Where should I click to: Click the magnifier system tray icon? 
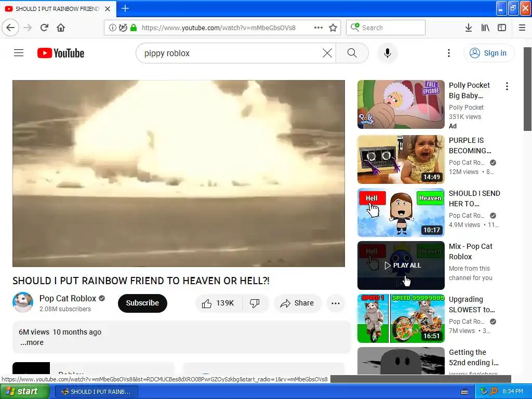click(494, 391)
